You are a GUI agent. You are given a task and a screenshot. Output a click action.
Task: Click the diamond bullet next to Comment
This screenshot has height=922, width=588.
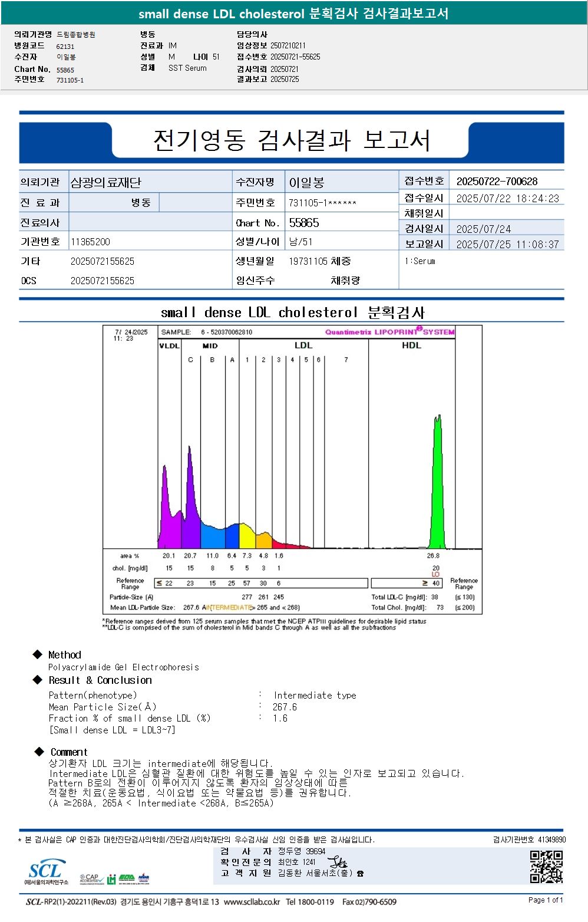pyautogui.click(x=39, y=752)
